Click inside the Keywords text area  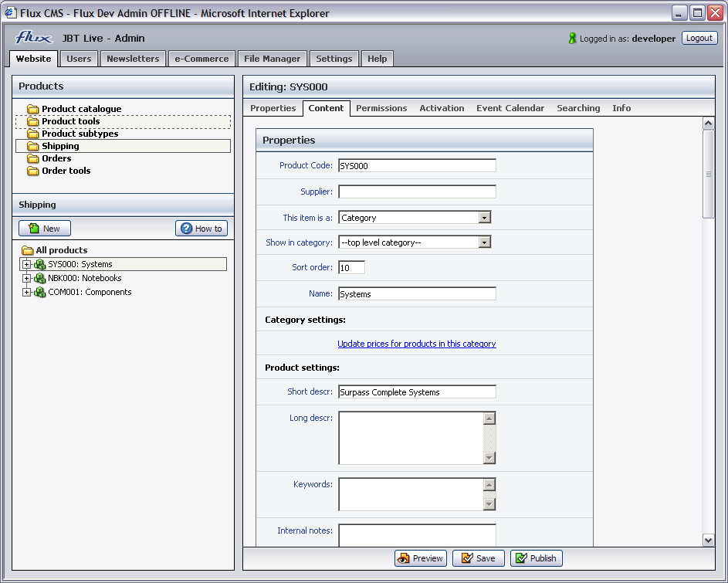point(411,494)
